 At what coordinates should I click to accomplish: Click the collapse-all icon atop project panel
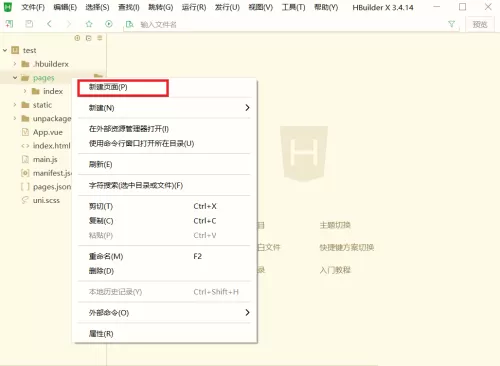click(x=89, y=38)
